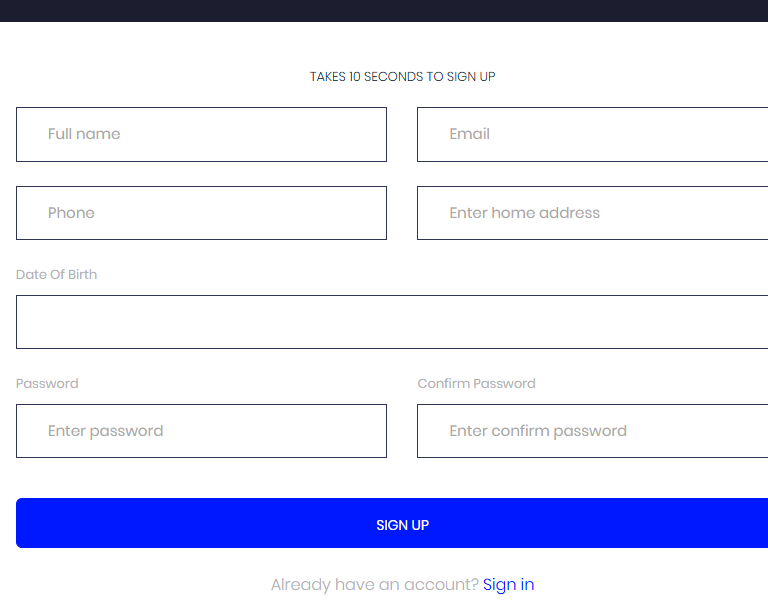The height and width of the screenshot is (614, 768).
Task: Click the 'Enter password' placeholder text
Action: 105,431
